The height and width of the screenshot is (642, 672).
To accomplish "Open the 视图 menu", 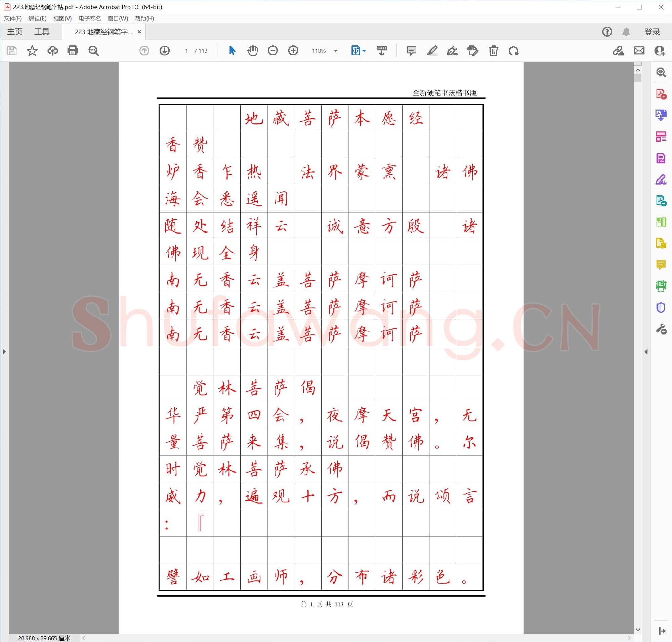I will [x=62, y=19].
